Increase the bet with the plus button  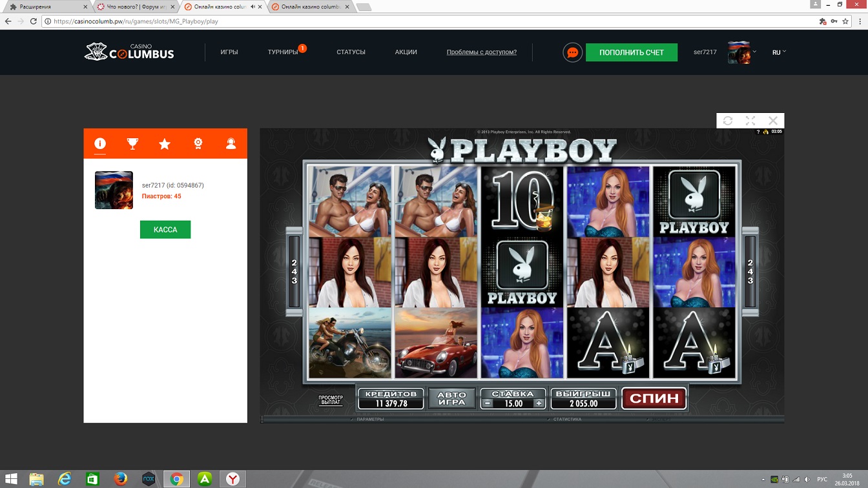tap(539, 403)
